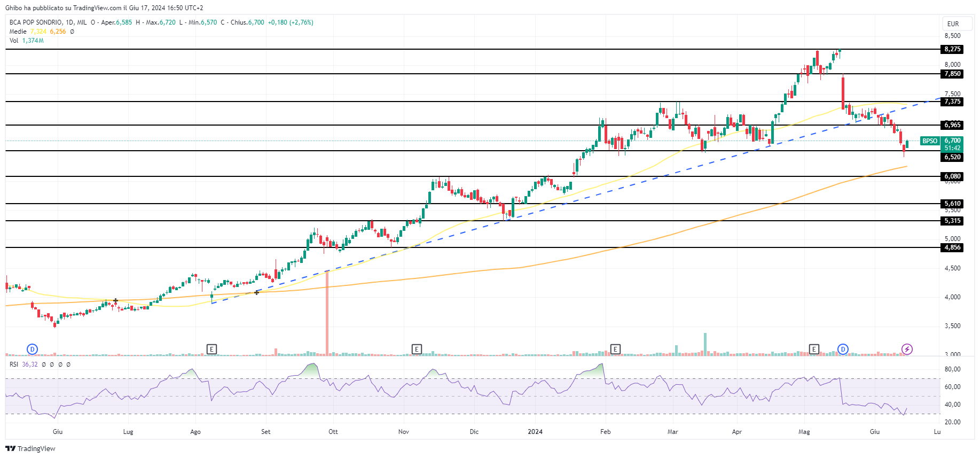Click the 6,256 moving average value
The width and height of the screenshot is (980, 458).
coord(58,32)
